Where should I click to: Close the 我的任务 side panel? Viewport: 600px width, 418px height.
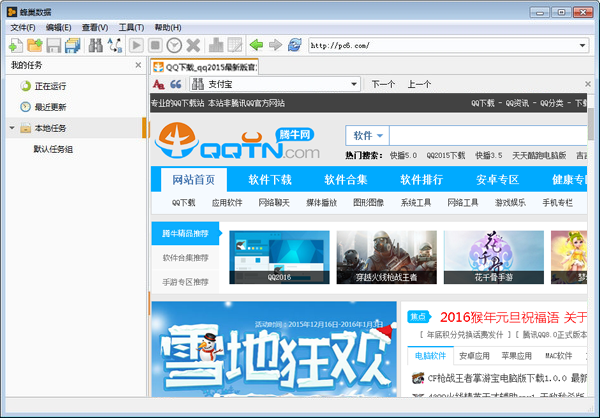click(x=138, y=66)
